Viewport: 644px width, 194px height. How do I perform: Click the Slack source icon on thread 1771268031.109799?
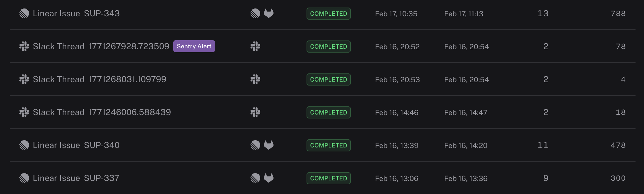pos(255,79)
